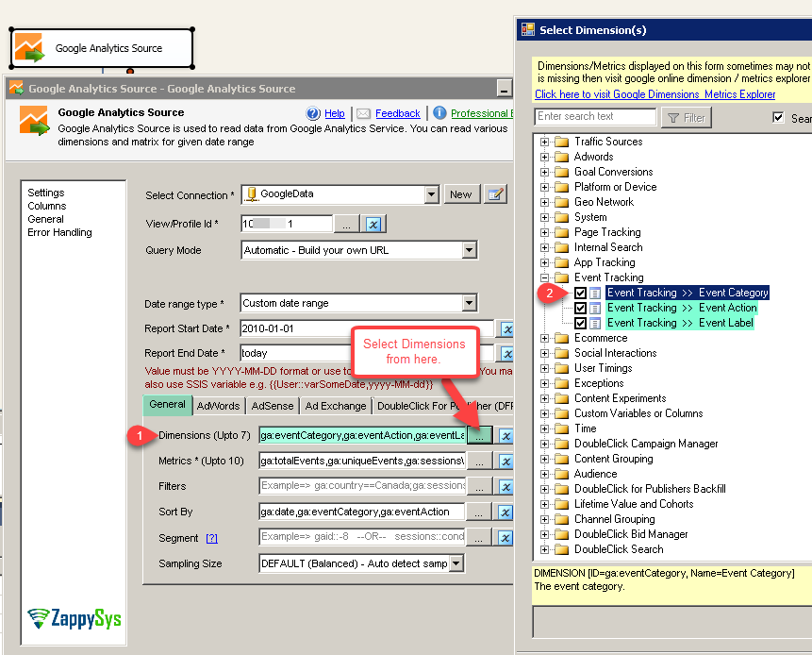The image size is (812, 655).
Task: Open the Metrics browse (...) button
Action: [479, 462]
